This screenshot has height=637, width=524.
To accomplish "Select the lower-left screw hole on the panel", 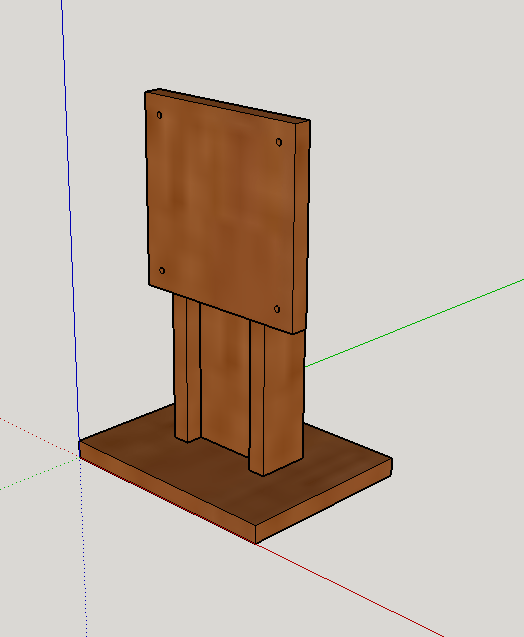I will point(162,271).
